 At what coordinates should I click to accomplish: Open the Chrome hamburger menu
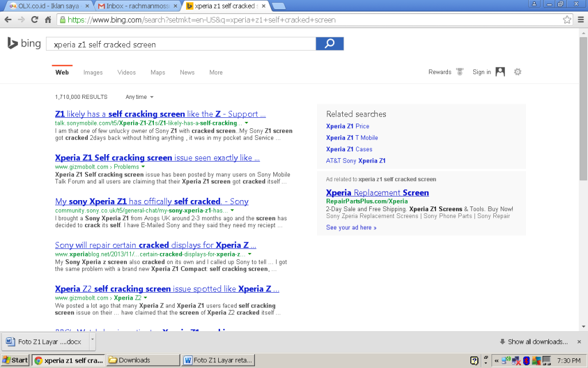(x=581, y=20)
